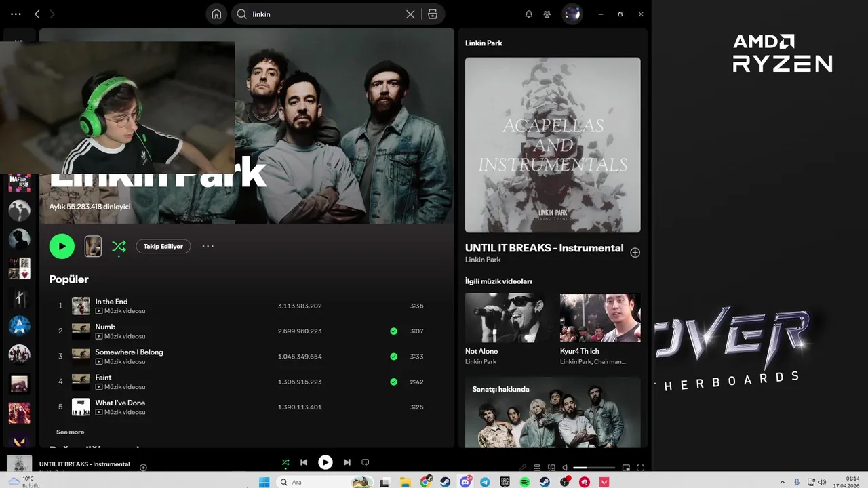Open the blue circular A logo item in sidebar
The width and height of the screenshot is (868, 488).
[19, 325]
